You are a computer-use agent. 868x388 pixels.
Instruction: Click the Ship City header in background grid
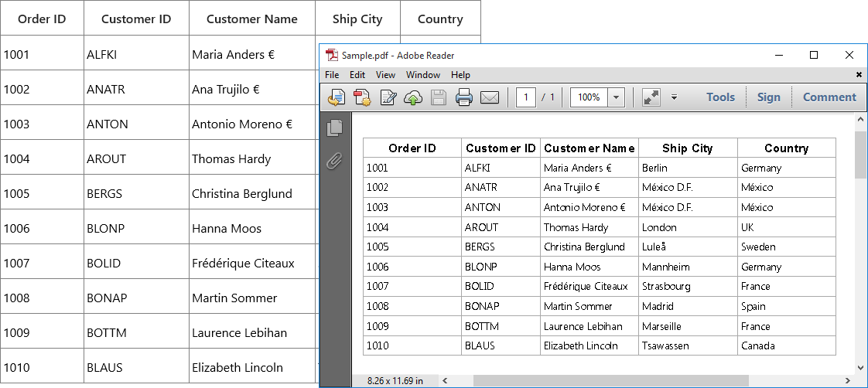pyautogui.click(x=357, y=19)
